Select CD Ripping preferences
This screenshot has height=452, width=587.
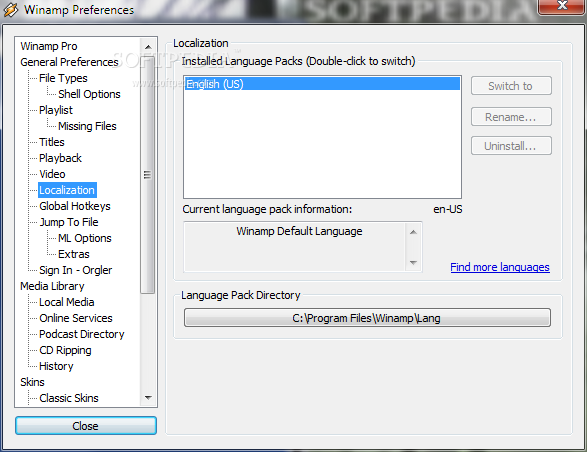pos(65,350)
